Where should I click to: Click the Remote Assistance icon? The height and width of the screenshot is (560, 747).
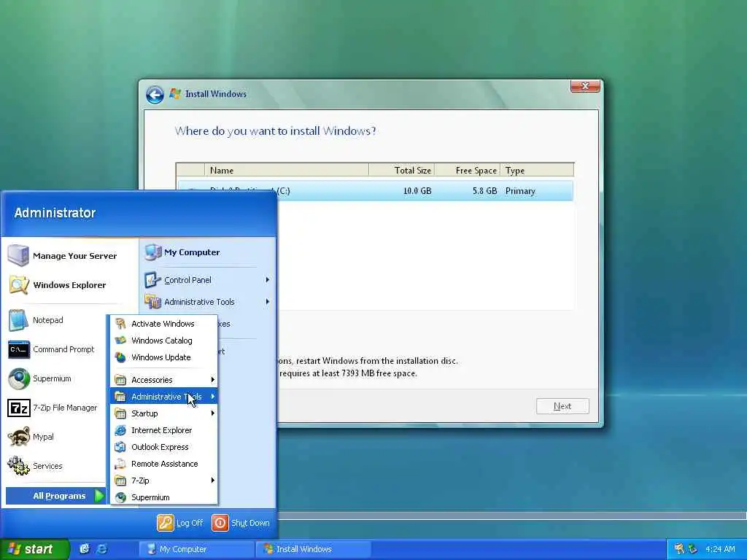120,464
